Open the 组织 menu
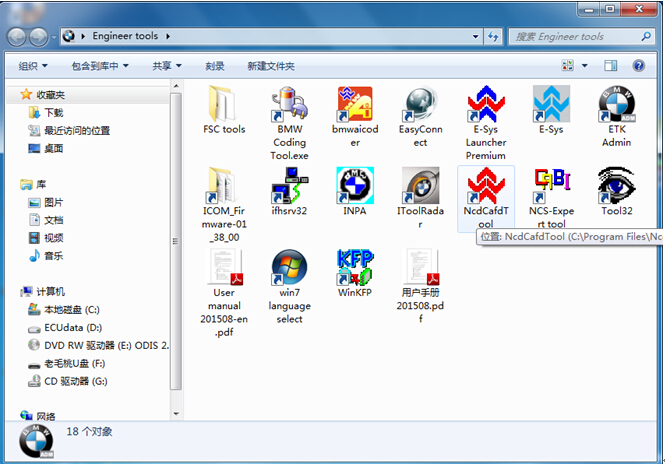The height and width of the screenshot is (466, 665). click(33, 66)
